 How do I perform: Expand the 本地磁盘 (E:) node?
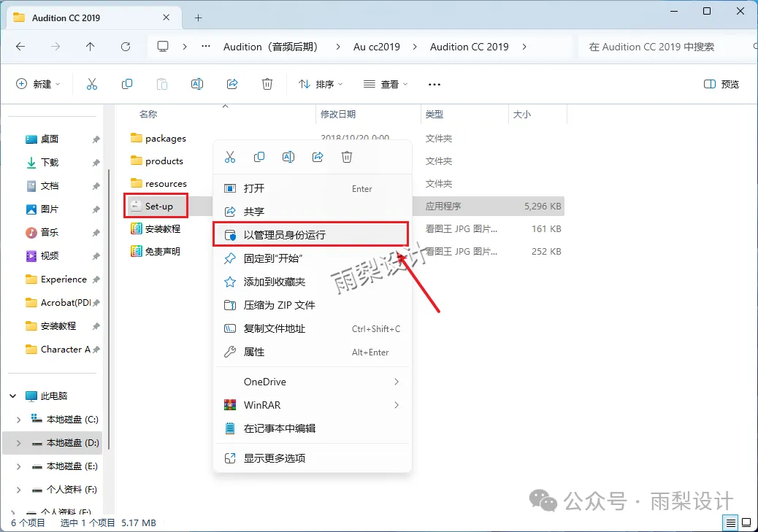pos(18,466)
